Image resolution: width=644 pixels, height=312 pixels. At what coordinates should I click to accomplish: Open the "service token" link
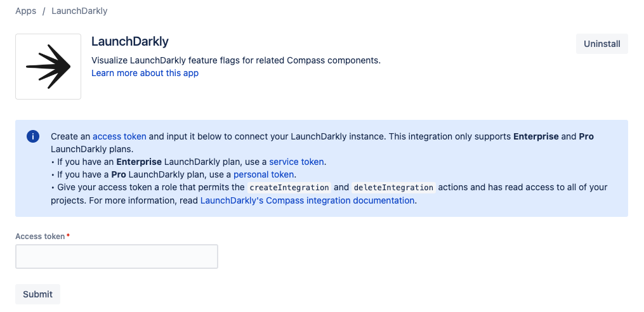(296, 162)
